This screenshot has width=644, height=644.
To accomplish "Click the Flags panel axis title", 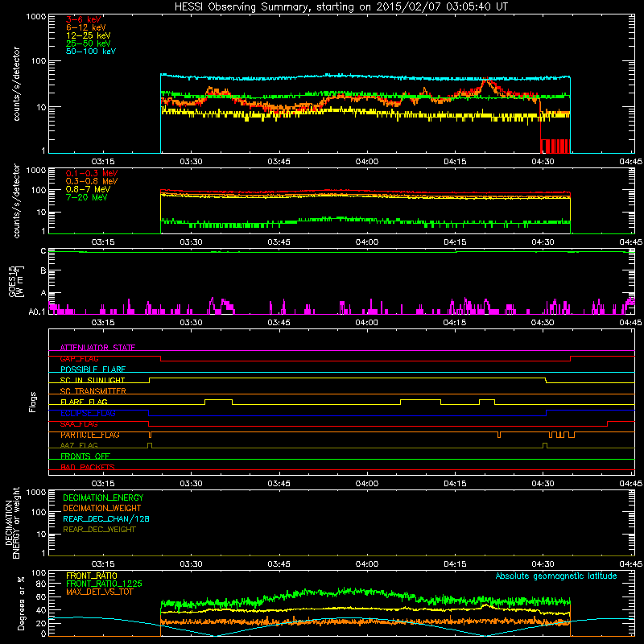I will [x=33, y=402].
